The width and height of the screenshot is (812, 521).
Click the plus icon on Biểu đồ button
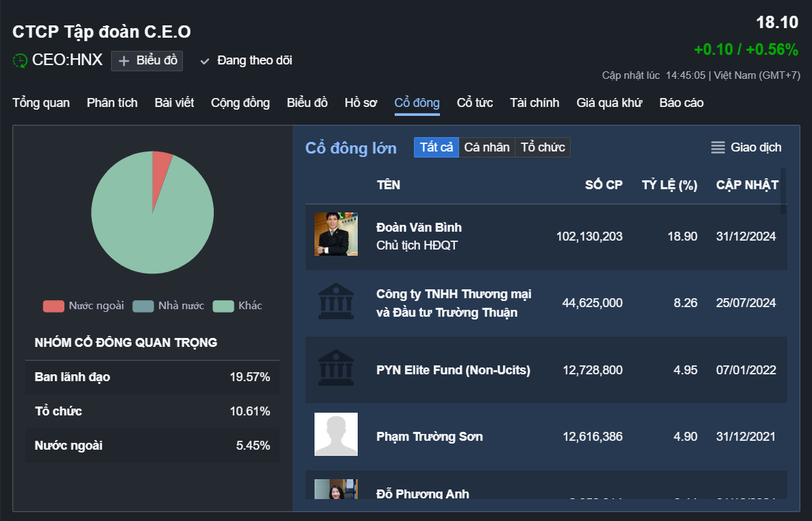[x=124, y=61]
